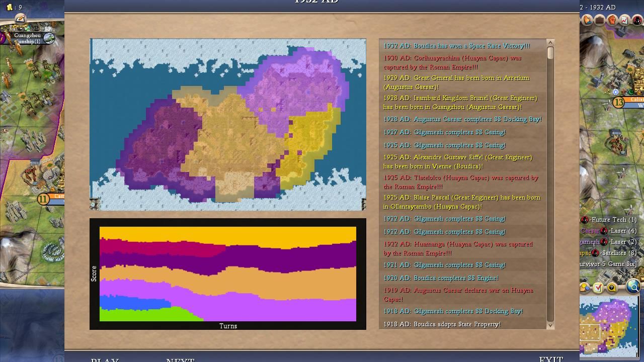Viewport: 644px width, 362px height.
Task: Click NEXT to advance the replay
Action: [x=180, y=360]
